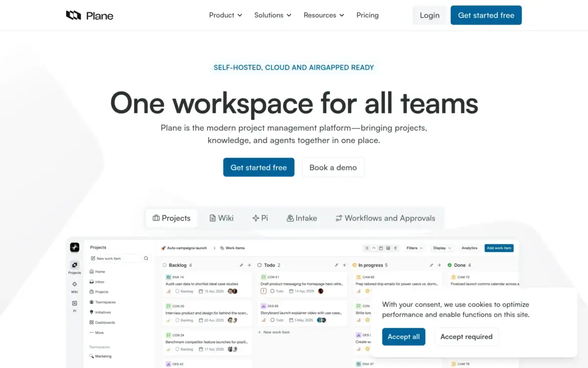
Task: Select the Wiki icon in the app sidebar
Action: coord(74,287)
